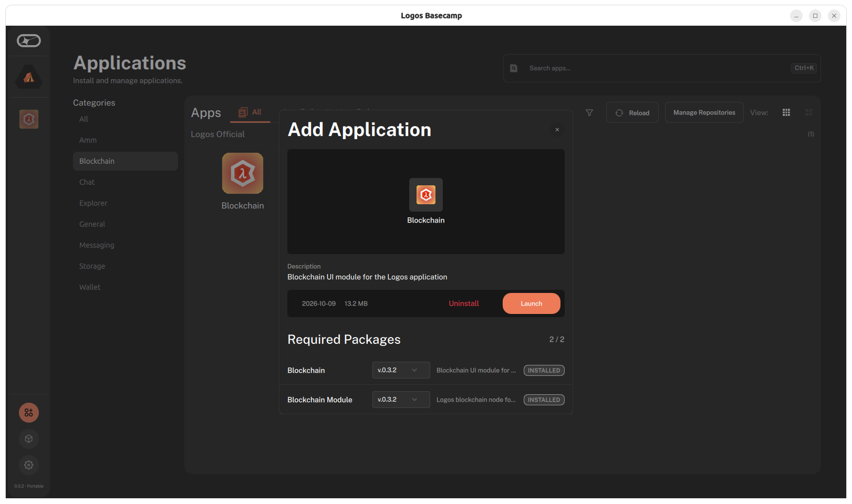The image size is (852, 504).
Task: Switch to list view
Action: coord(809,112)
